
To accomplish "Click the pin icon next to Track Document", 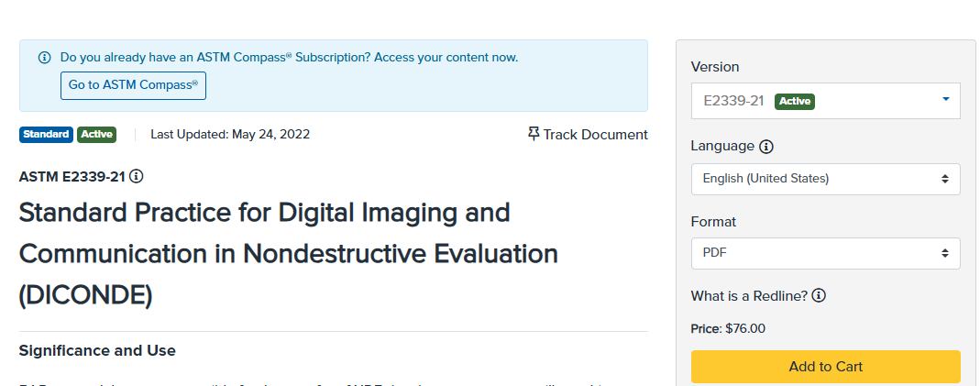I will coord(534,134).
